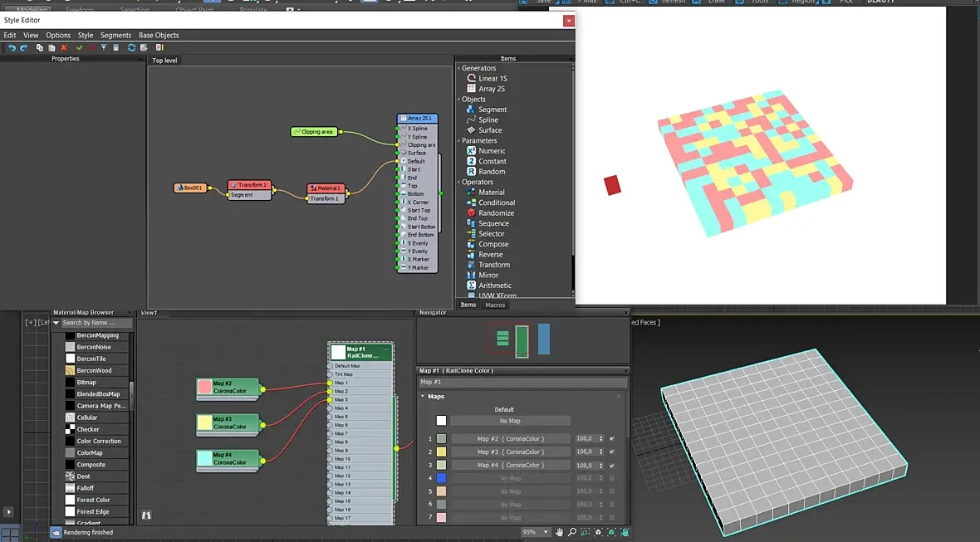Switch to the Macros tab
980x542 pixels.
click(x=495, y=305)
